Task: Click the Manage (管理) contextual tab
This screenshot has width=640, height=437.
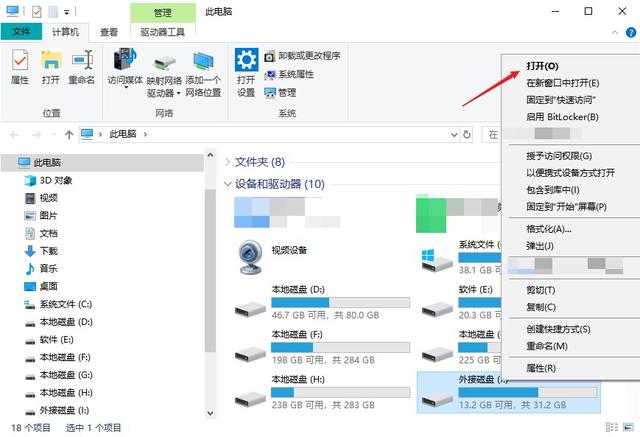Action: pos(163,13)
